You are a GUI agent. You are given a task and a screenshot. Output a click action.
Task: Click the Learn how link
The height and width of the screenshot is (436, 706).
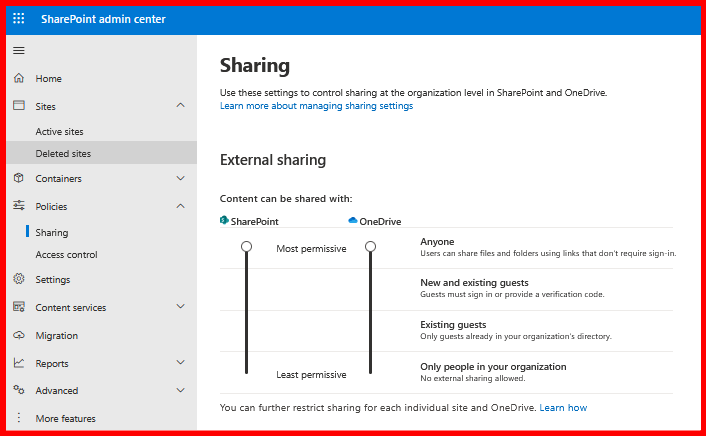coord(563,408)
